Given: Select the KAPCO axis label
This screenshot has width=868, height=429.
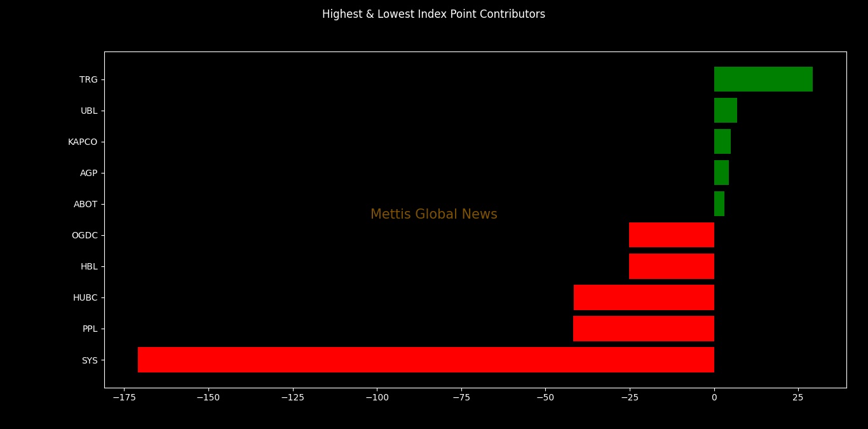Looking at the screenshot, I should click(x=83, y=142).
